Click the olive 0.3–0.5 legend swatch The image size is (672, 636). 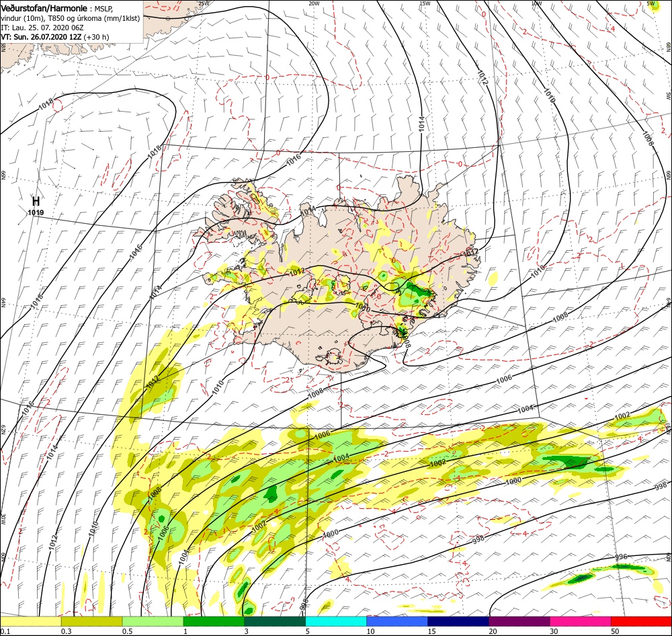pyautogui.click(x=91, y=621)
